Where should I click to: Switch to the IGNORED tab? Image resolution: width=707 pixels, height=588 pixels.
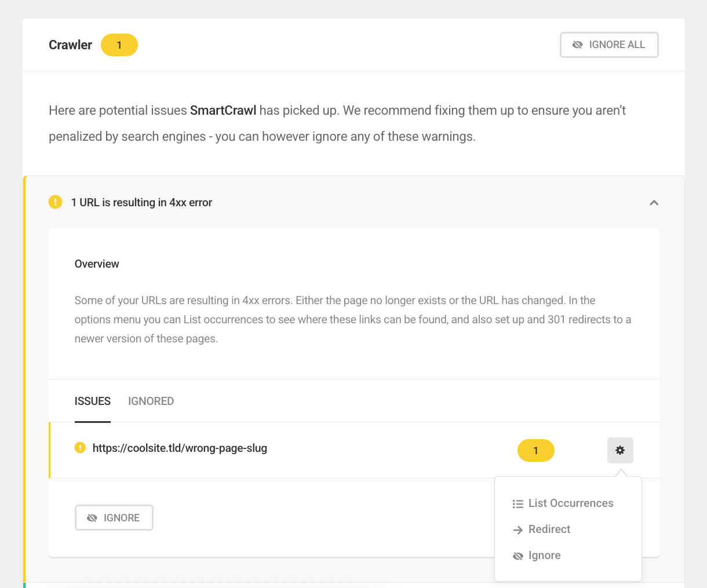151,401
